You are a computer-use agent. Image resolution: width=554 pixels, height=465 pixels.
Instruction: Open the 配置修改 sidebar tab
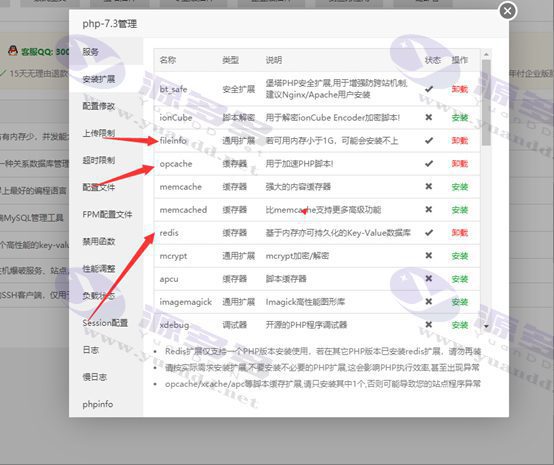click(x=99, y=106)
